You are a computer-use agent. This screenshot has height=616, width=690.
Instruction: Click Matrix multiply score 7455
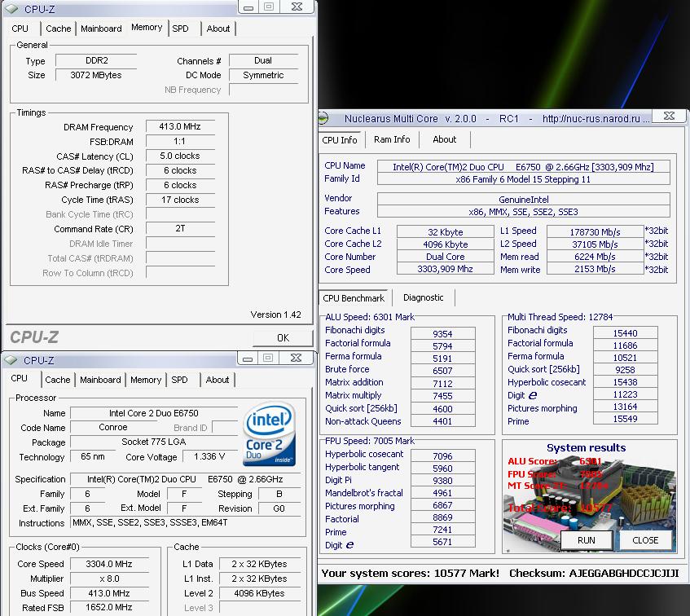(442, 395)
